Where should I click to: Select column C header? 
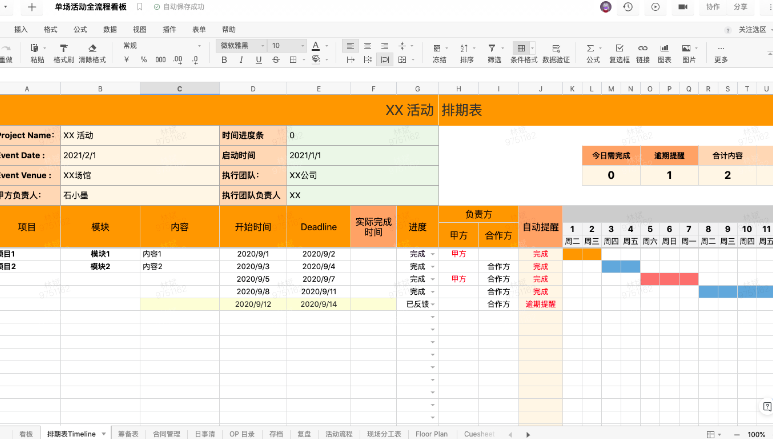(x=179, y=88)
